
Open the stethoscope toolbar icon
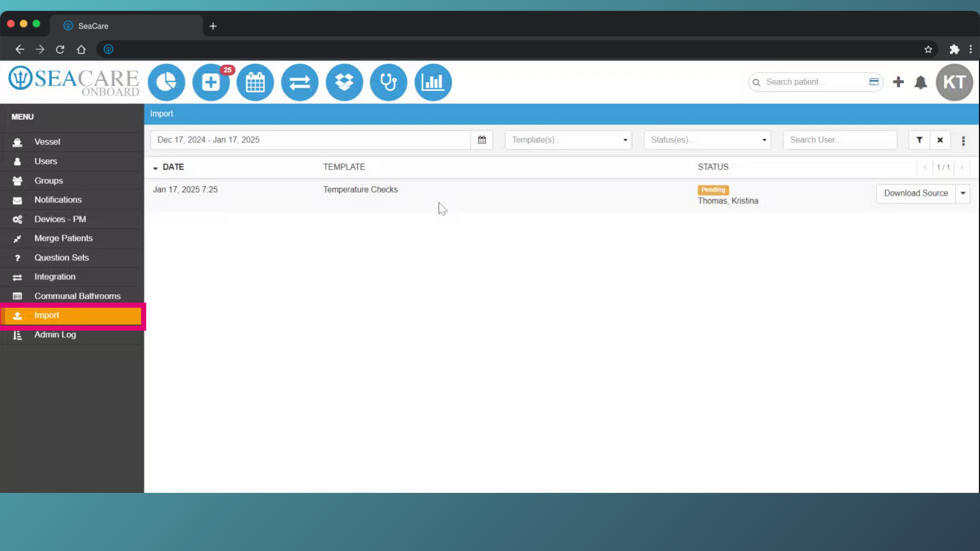pyautogui.click(x=388, y=82)
